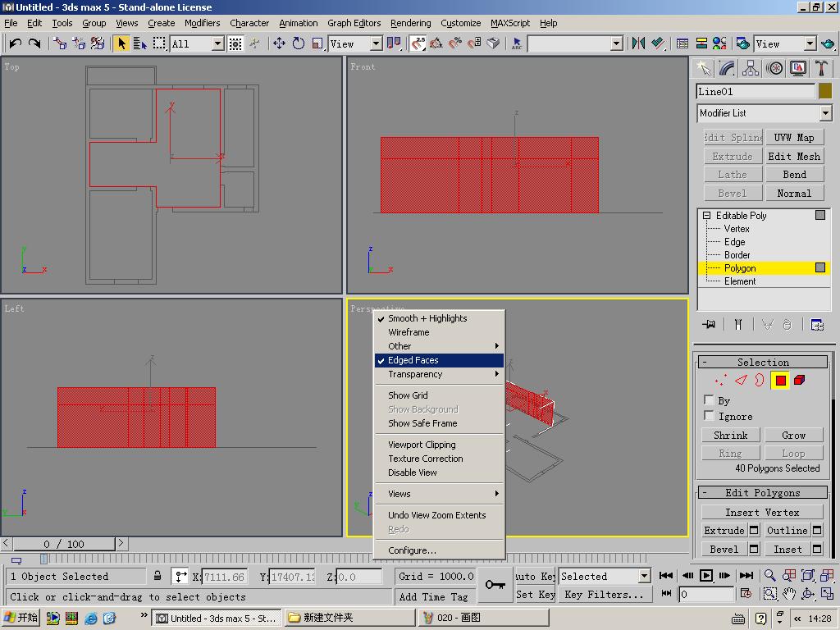The height and width of the screenshot is (630, 840).
Task: Enable the By Vertex checkbox
Action: click(709, 399)
